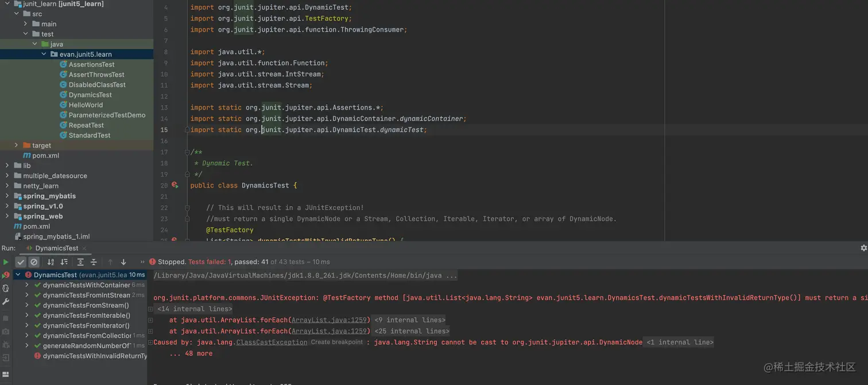Fold the Javadoc comment at line 17
868x385 pixels.
187,152
